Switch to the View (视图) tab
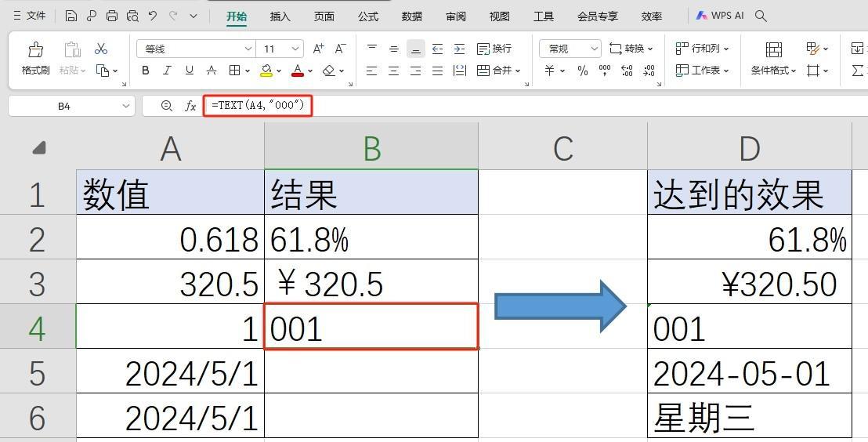The image size is (868, 442). pyautogui.click(x=499, y=16)
